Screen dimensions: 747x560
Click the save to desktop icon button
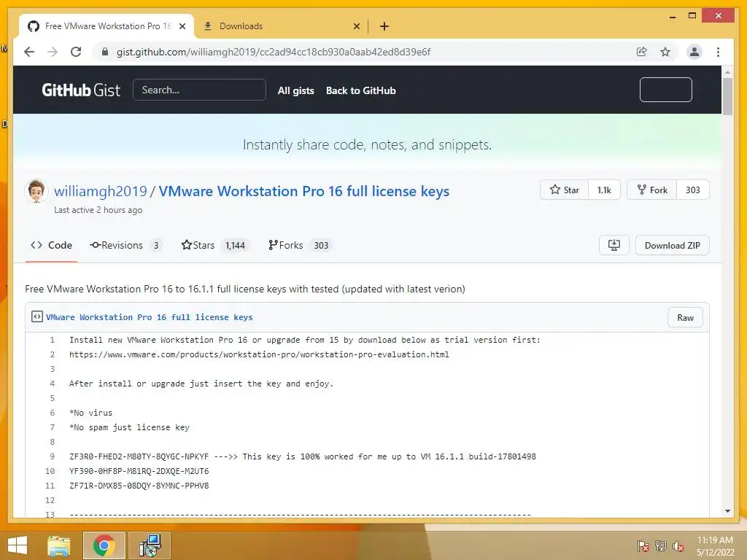614,245
